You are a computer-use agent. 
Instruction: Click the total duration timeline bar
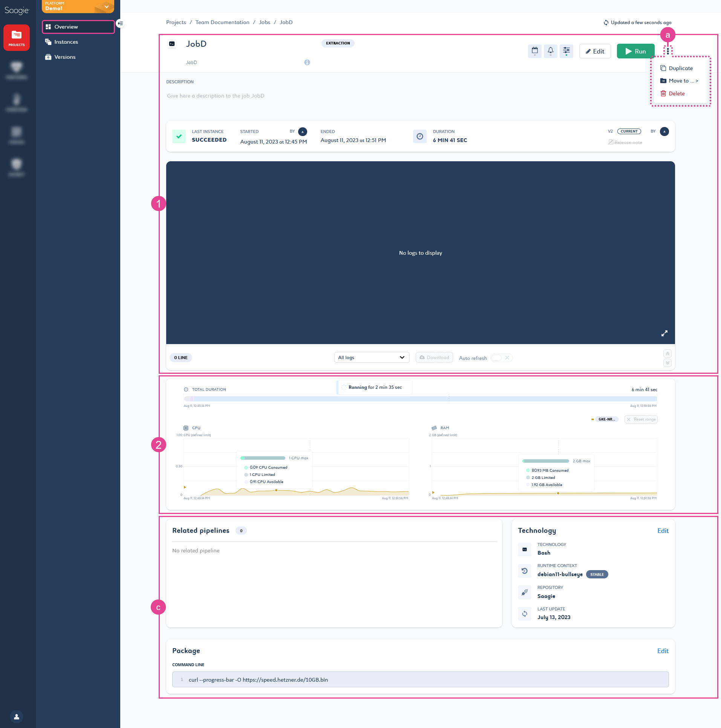click(420, 399)
